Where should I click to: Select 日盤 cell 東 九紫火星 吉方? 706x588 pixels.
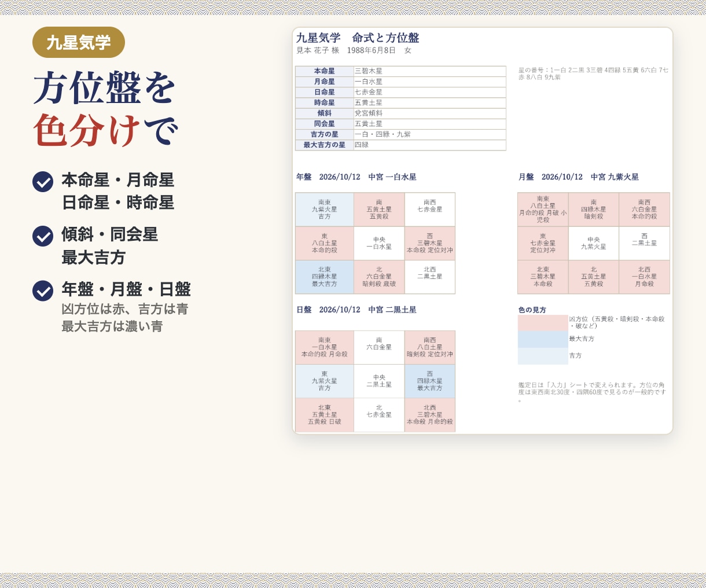[x=325, y=381]
